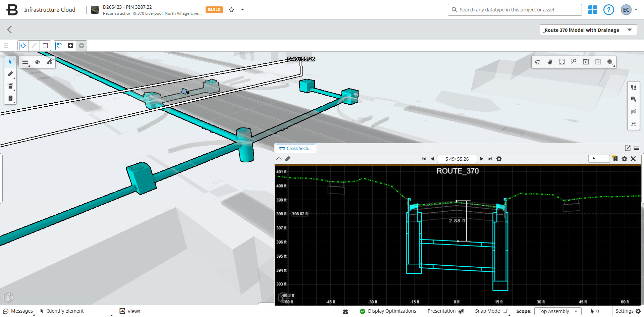The image size is (644, 317).
Task: Click the Clear Measurements icon
Action: pos(49,62)
